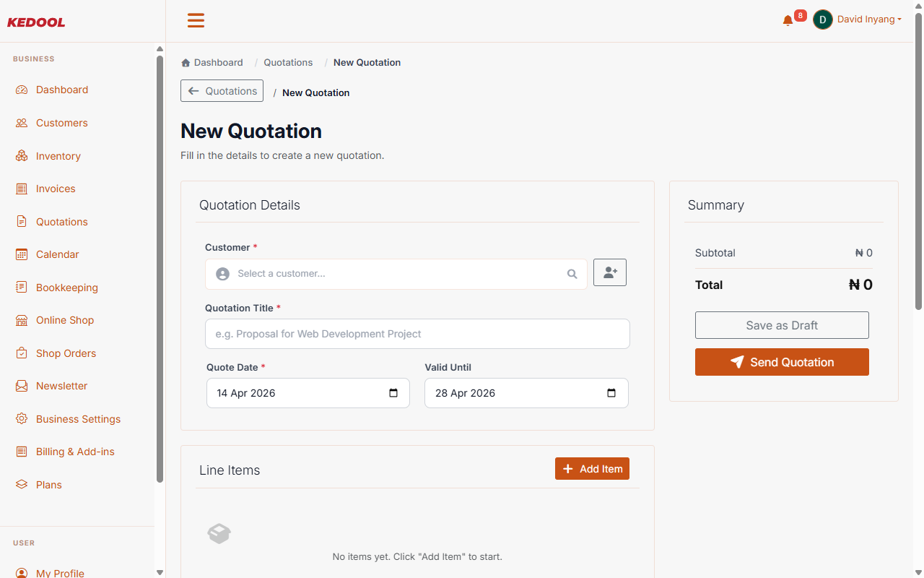
Task: Click the David Inyang avatar
Action: point(823,20)
